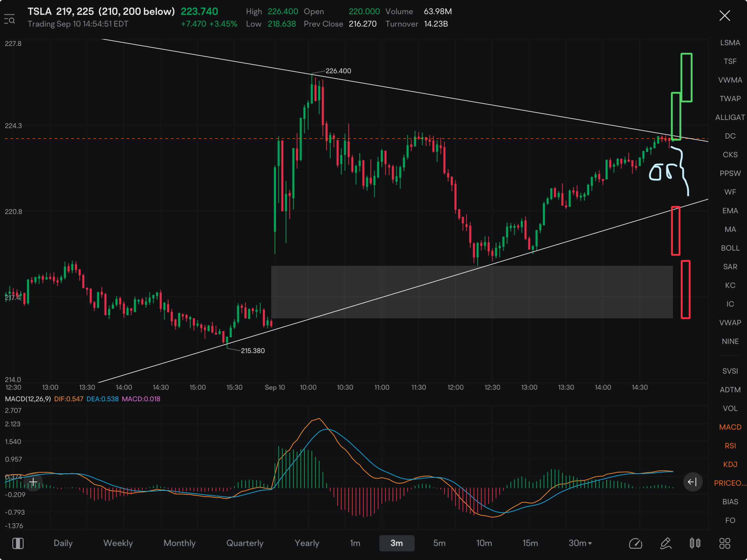747x560 pixels.
Task: Tap the 226.400 high price label
Action: coord(338,71)
